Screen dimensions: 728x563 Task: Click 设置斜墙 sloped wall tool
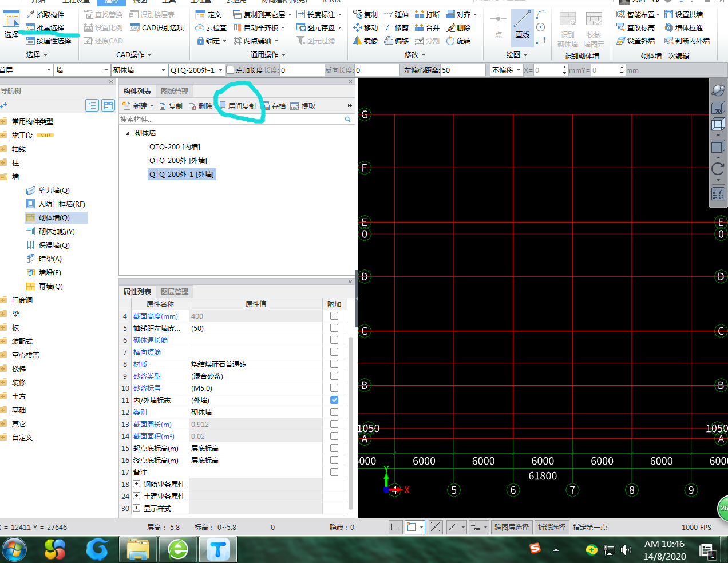(635, 41)
